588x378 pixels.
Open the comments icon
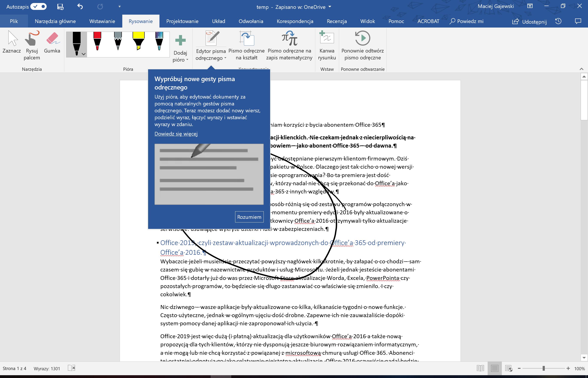click(578, 21)
